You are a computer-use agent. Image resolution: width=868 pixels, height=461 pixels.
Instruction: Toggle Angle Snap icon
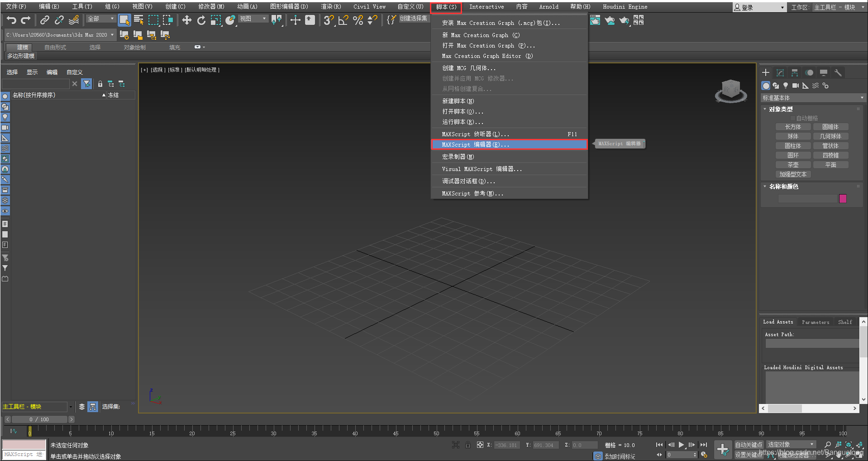click(343, 20)
